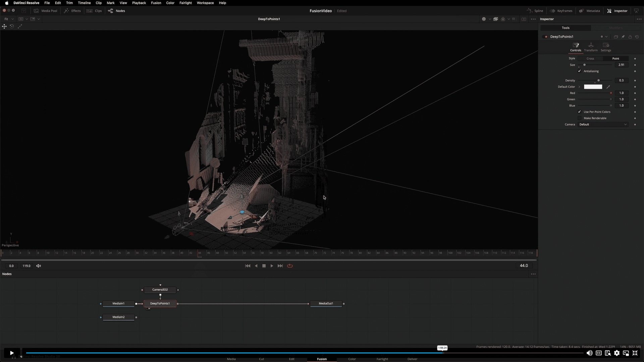Switch to the Color page

352,359
